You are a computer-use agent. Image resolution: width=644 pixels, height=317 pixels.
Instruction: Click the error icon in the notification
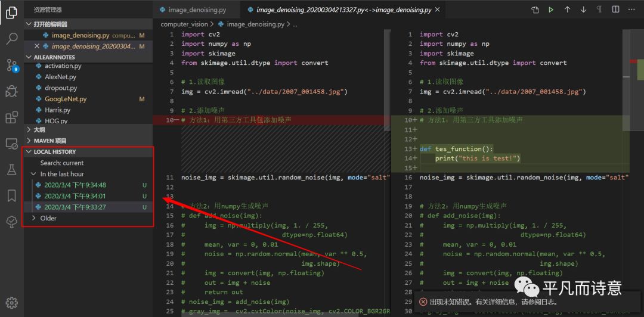click(423, 302)
